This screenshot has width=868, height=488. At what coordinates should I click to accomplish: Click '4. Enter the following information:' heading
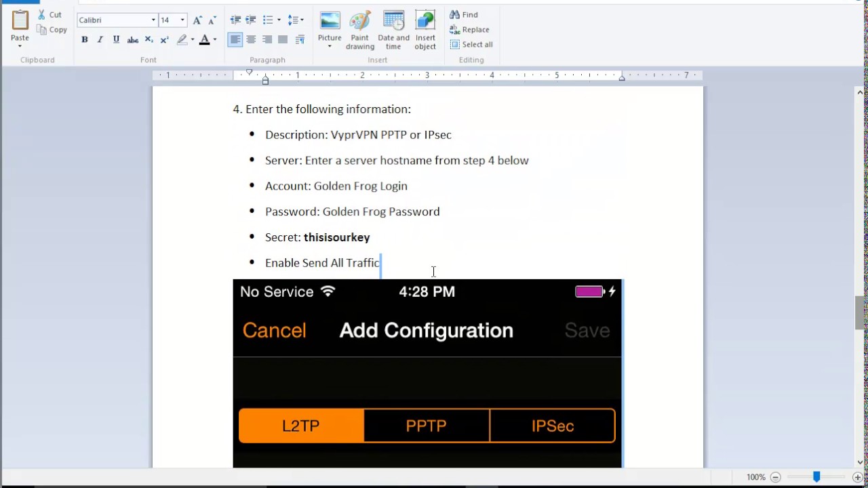tap(321, 109)
